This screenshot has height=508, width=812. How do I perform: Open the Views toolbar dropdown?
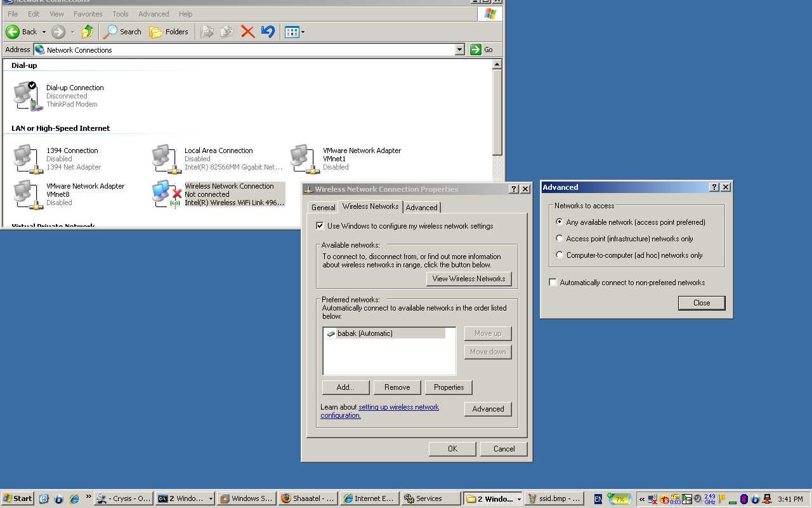(x=295, y=32)
